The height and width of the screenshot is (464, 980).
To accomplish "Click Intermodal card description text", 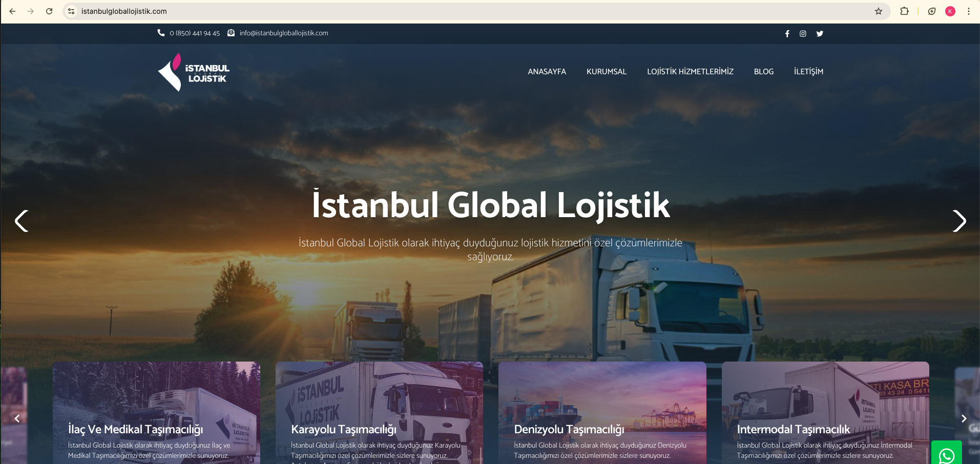I will click(824, 450).
